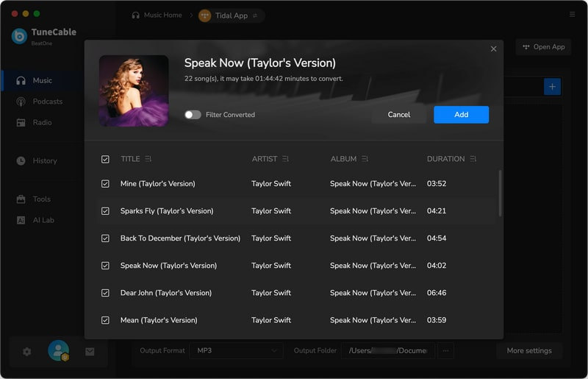The width and height of the screenshot is (588, 379).
Task: Open the Music section headphones icon
Action: click(x=21, y=80)
